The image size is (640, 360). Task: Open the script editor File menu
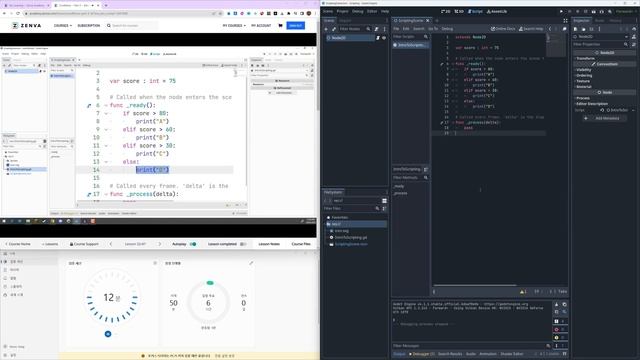396,29
